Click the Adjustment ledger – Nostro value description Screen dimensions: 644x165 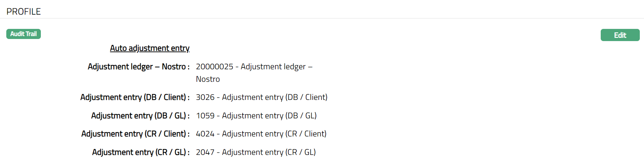273,66
